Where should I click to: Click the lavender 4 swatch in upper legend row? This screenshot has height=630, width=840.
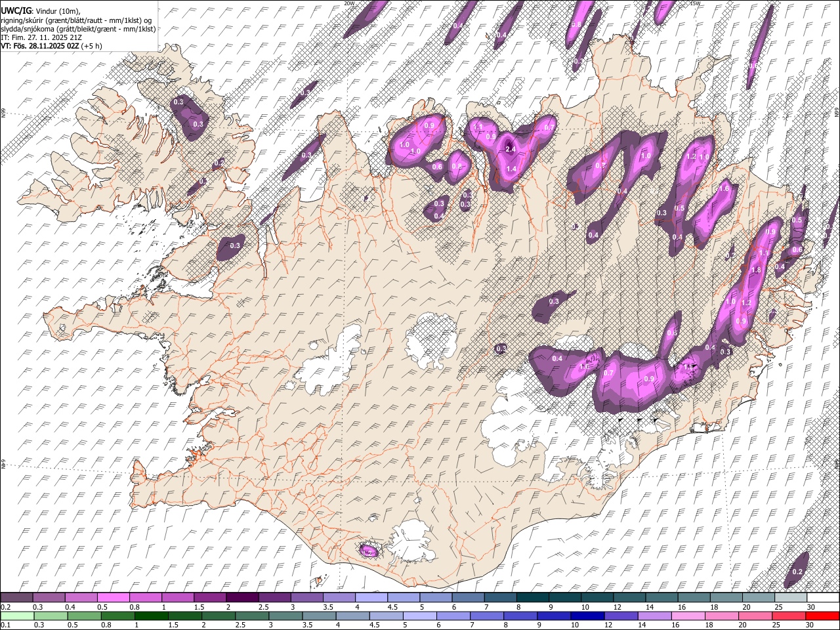click(x=371, y=597)
